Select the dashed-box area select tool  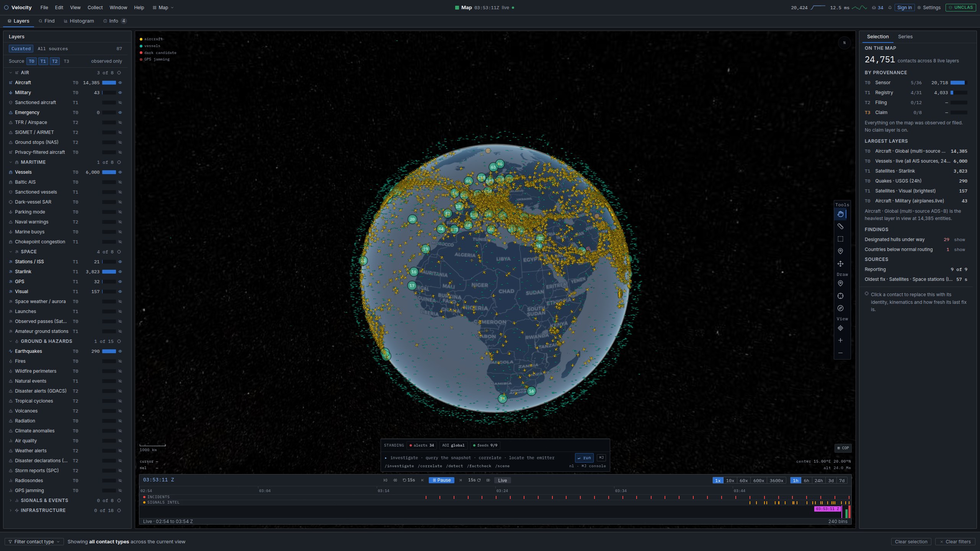840,239
